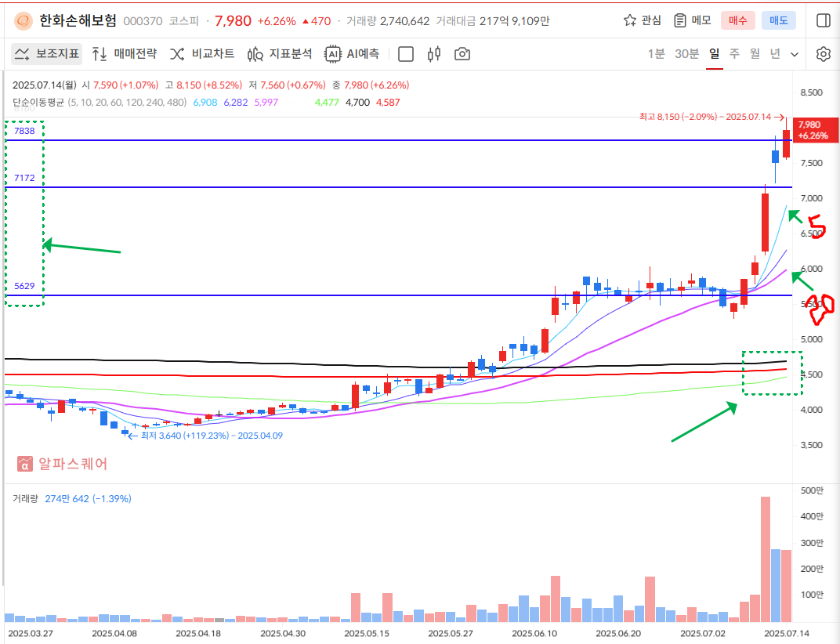
Task: Toggle the right side panel icon
Action: pos(824,20)
